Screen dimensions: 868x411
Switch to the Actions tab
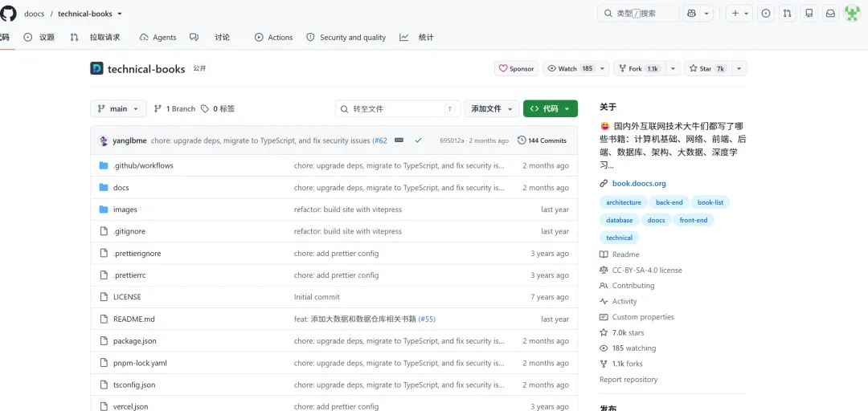[x=273, y=37]
